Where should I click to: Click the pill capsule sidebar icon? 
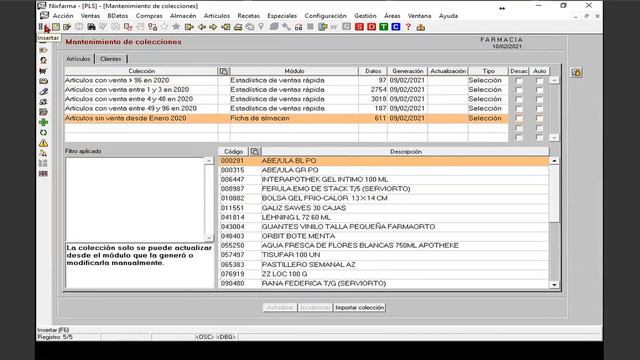tap(43, 91)
